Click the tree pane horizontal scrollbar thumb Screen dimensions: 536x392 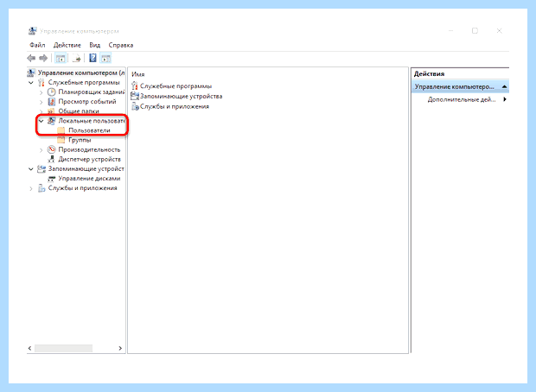coord(63,348)
